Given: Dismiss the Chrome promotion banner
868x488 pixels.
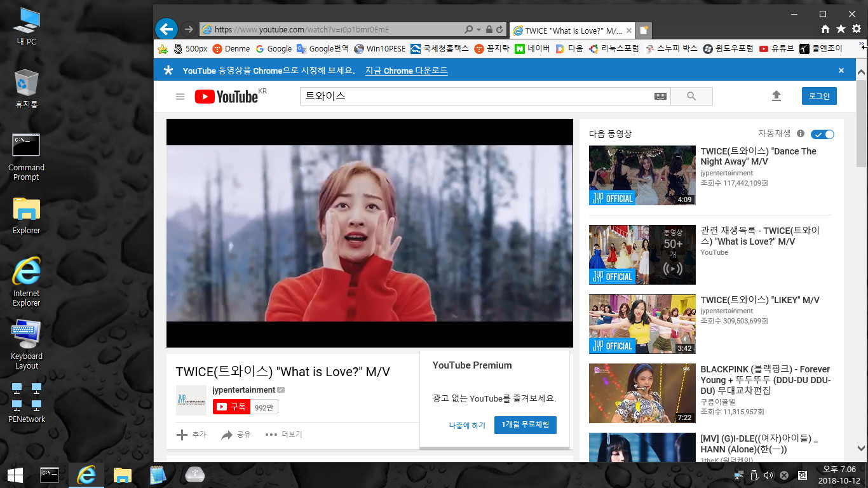Looking at the screenshot, I should click(x=841, y=71).
